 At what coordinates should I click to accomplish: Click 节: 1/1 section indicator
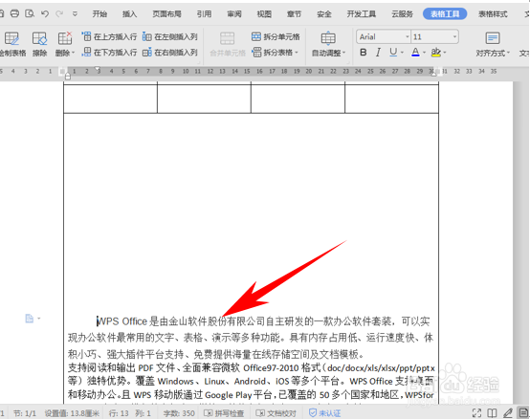pyautogui.click(x=24, y=413)
